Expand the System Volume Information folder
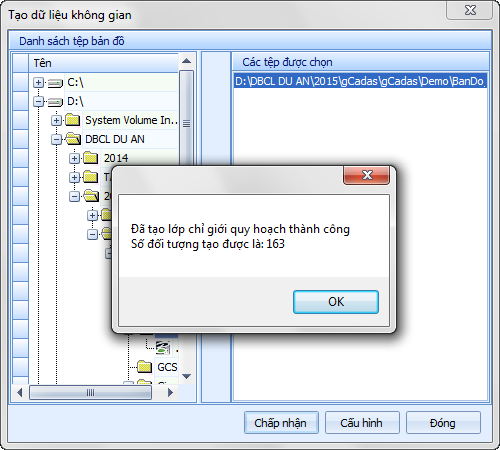Screen dimensions: 500x450 tap(56, 120)
